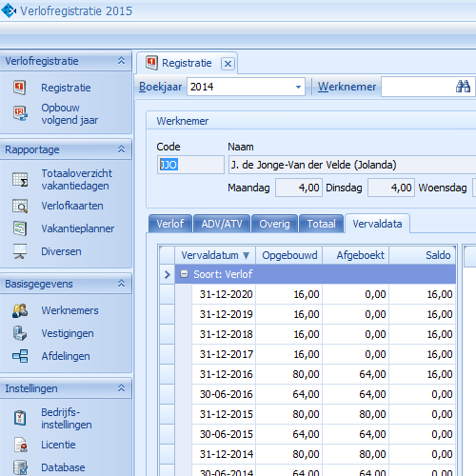Open Werknemers people icon
Viewport: 476px width, 476px height.
coord(20,310)
